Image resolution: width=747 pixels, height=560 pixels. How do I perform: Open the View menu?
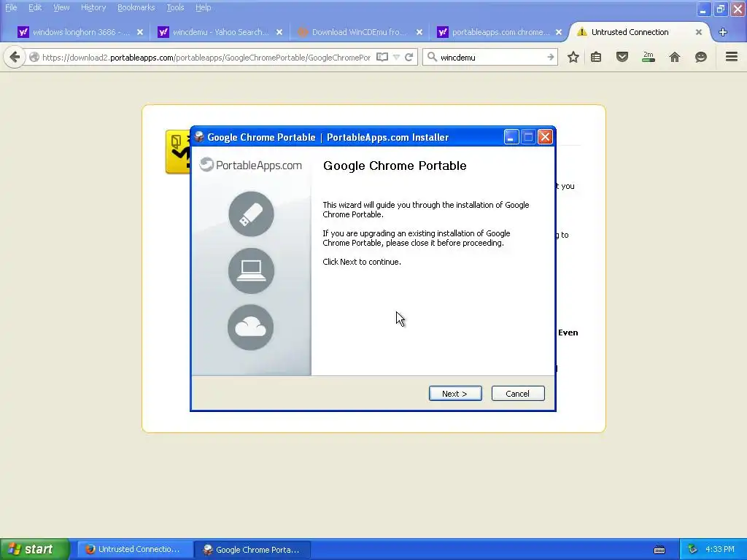[61, 7]
